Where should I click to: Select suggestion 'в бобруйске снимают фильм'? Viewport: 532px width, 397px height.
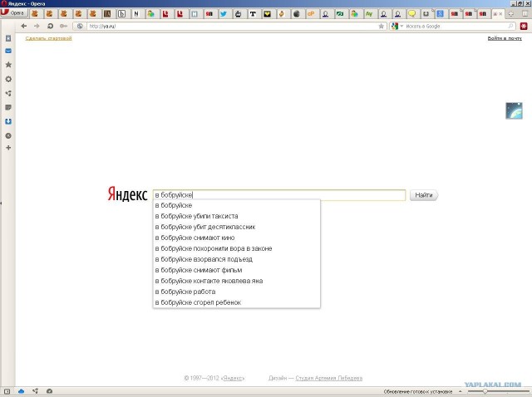coord(236,270)
